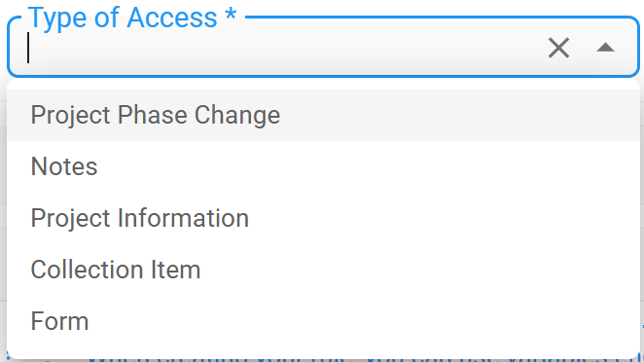
Task: Clear the Type of Access field with X
Action: tap(558, 48)
